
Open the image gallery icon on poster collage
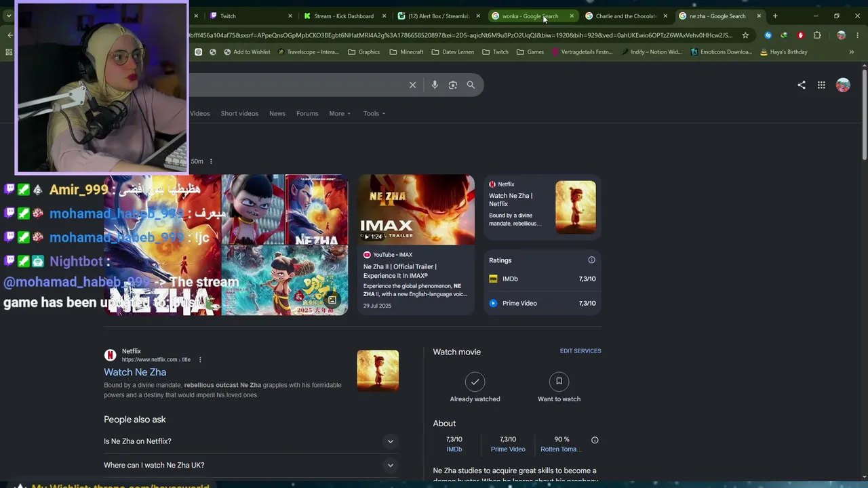pos(332,300)
